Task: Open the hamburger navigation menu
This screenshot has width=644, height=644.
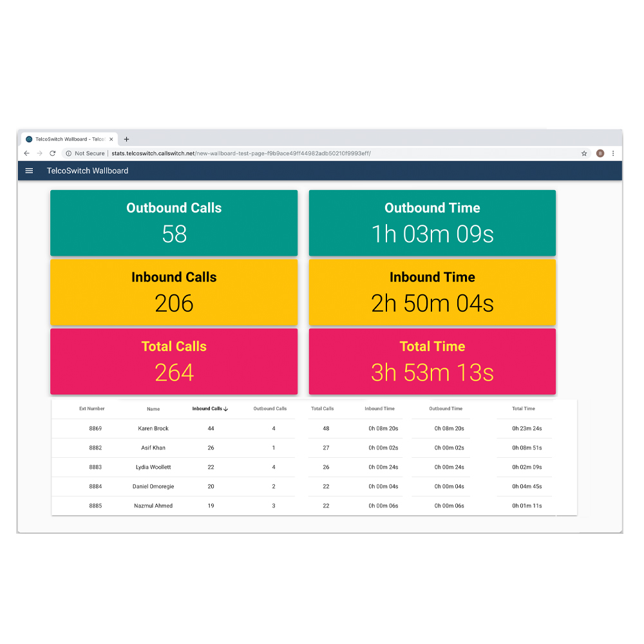Action: (x=29, y=171)
